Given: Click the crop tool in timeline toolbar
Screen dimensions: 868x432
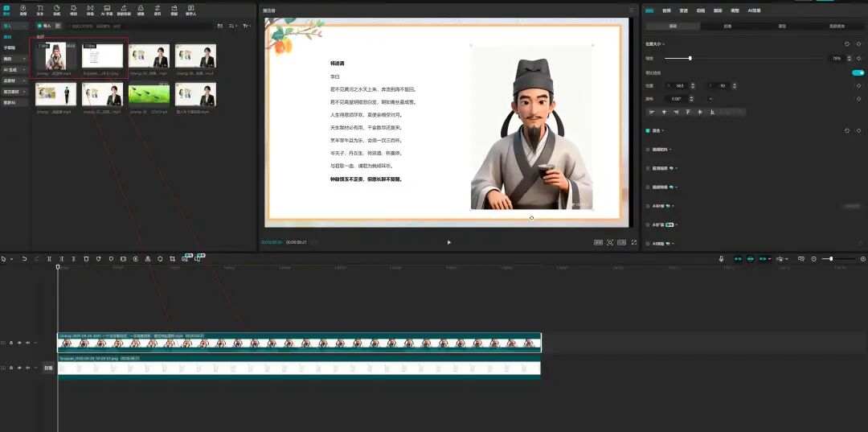Looking at the screenshot, I should tap(172, 259).
